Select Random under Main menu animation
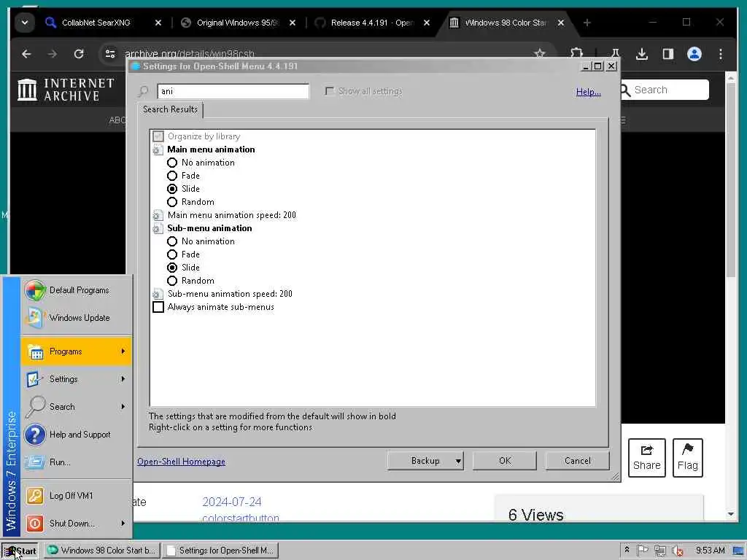Viewport: 747px width, 560px height. click(172, 203)
